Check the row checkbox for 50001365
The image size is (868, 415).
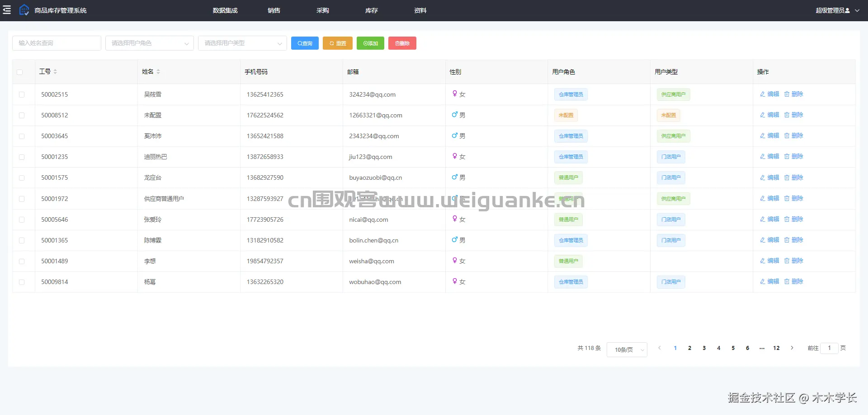22,240
